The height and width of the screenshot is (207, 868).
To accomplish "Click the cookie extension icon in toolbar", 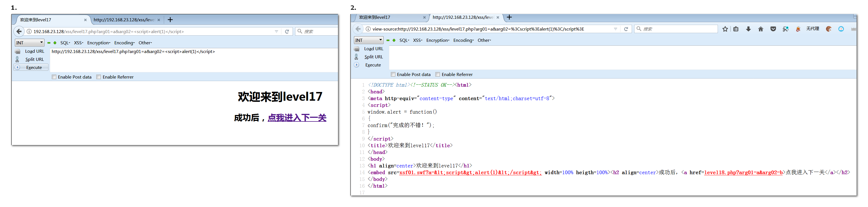I will (829, 29).
